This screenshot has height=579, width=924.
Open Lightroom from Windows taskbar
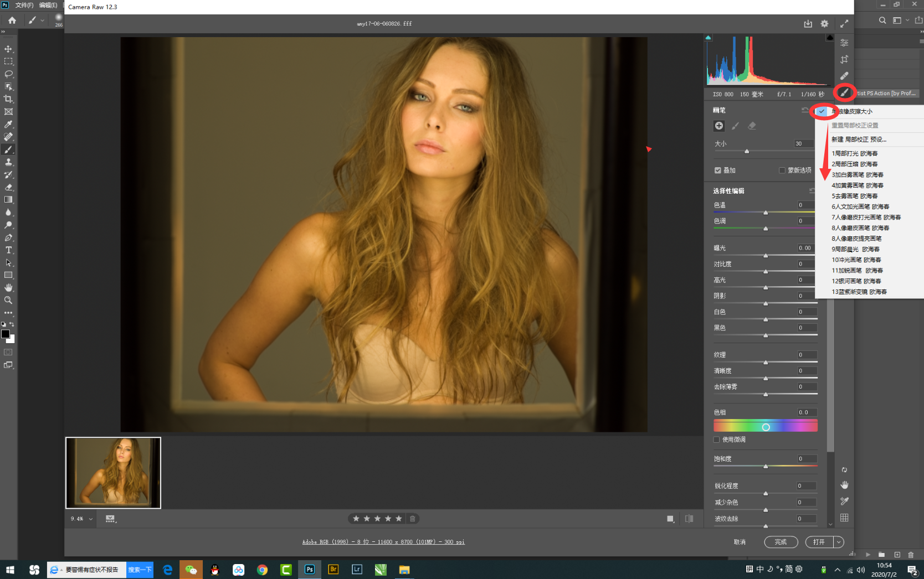click(x=357, y=570)
